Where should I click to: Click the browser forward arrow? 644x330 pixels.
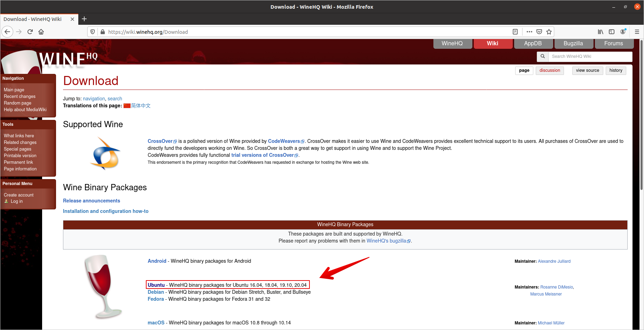tap(19, 32)
